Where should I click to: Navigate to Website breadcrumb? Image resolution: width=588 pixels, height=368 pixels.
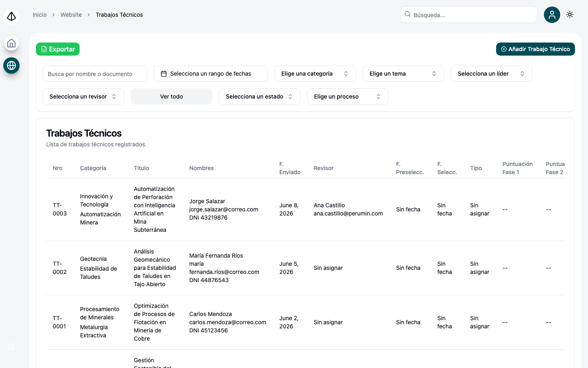pos(71,15)
